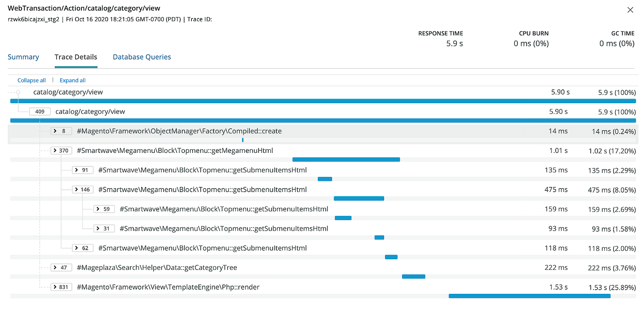Click the 159 ms getSubmenuItemsHtml timeline bar

click(x=343, y=218)
